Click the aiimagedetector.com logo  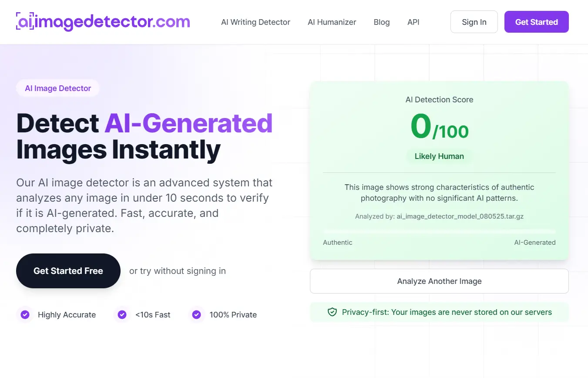pos(103,22)
